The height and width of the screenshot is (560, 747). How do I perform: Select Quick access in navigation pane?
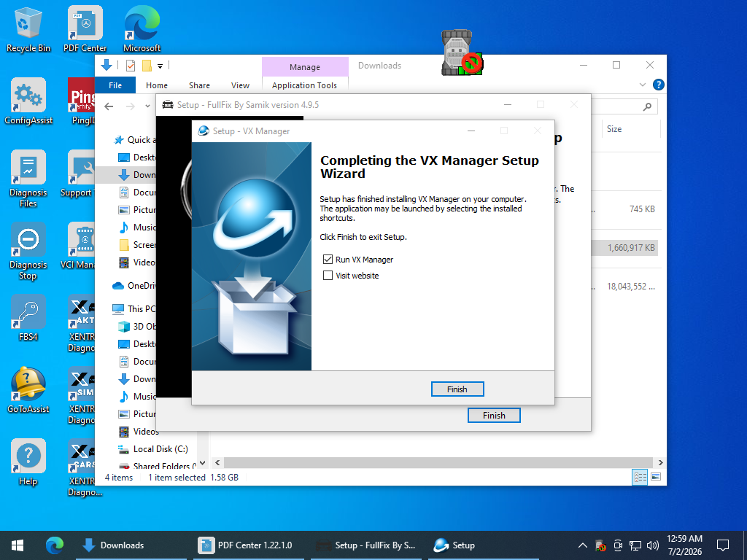pos(134,139)
